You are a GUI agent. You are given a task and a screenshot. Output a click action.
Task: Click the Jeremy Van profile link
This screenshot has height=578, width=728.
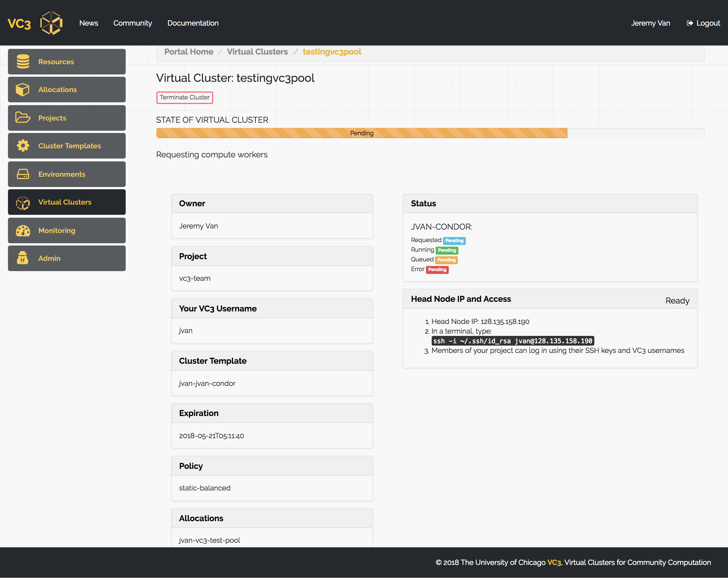(x=650, y=23)
